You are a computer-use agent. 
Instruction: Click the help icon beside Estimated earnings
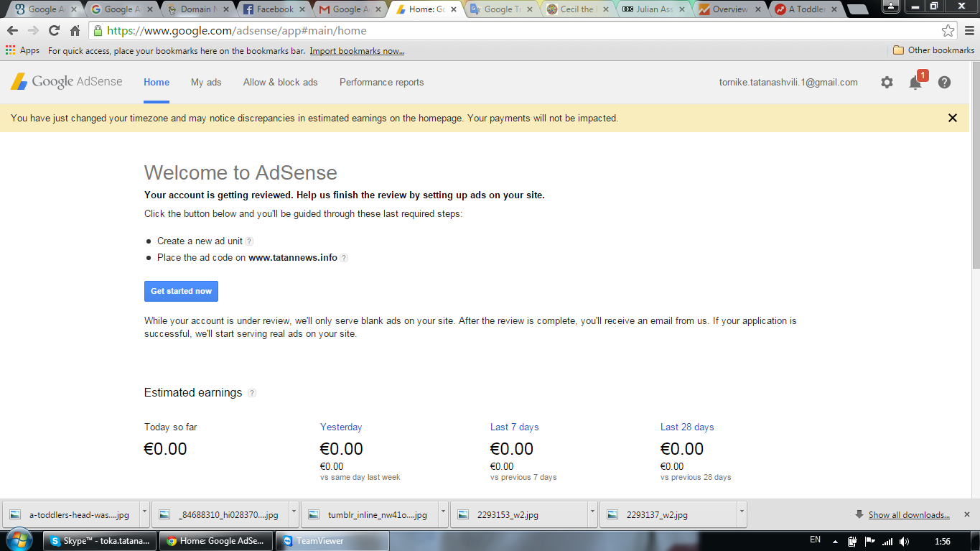pyautogui.click(x=252, y=393)
